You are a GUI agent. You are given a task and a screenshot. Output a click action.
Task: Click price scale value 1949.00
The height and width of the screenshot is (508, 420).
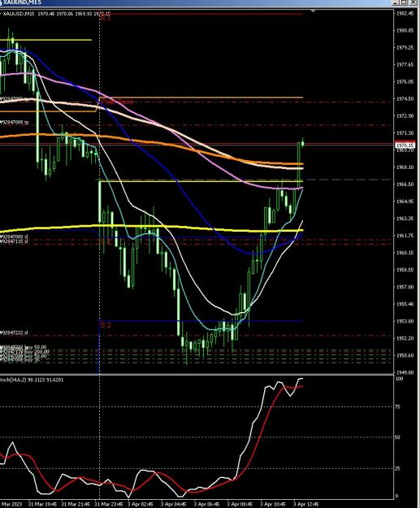coord(405,372)
